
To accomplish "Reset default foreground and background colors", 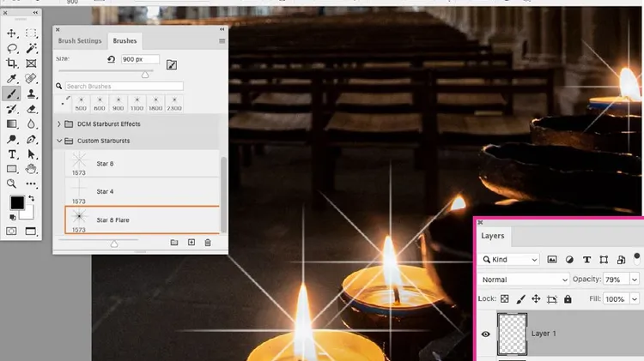I will coord(12,218).
